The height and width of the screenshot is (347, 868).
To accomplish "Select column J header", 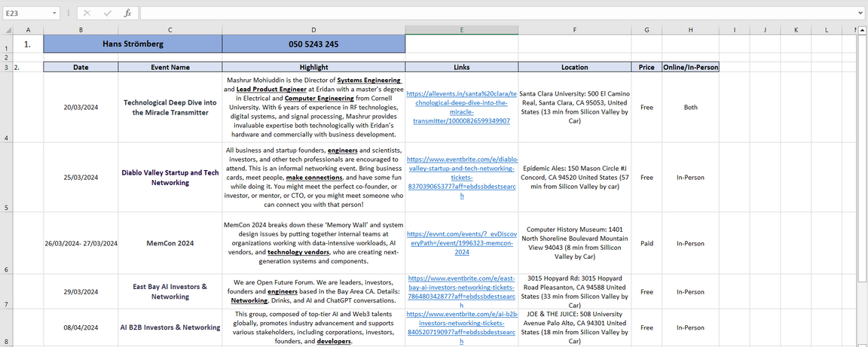I will point(765,30).
